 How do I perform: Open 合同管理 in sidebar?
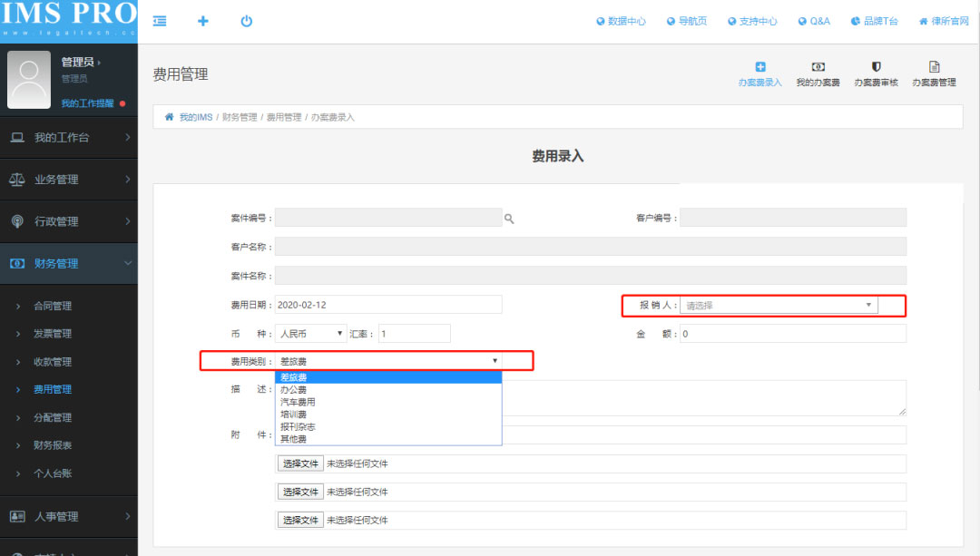click(53, 307)
